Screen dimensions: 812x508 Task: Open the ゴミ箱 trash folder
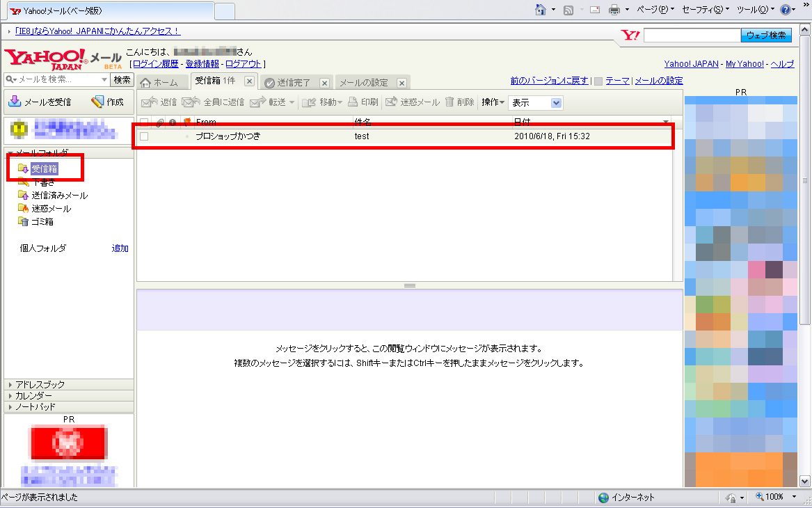[x=42, y=221]
